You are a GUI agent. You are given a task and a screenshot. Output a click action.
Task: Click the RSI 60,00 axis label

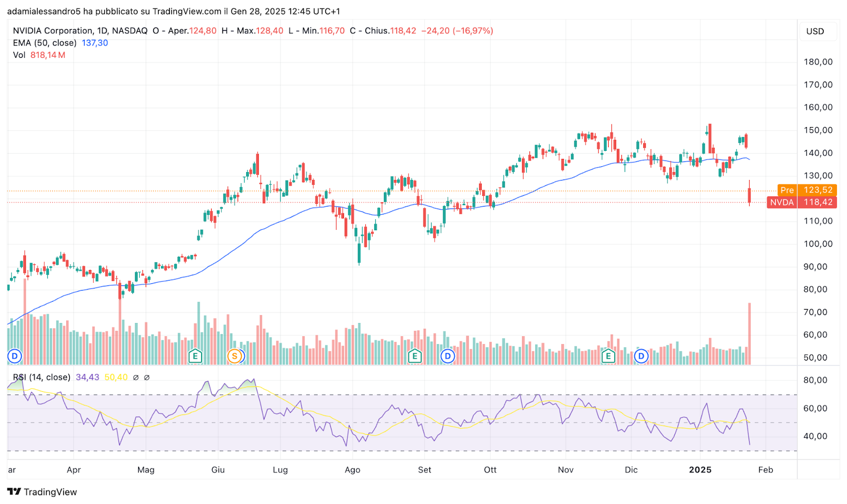coord(815,408)
